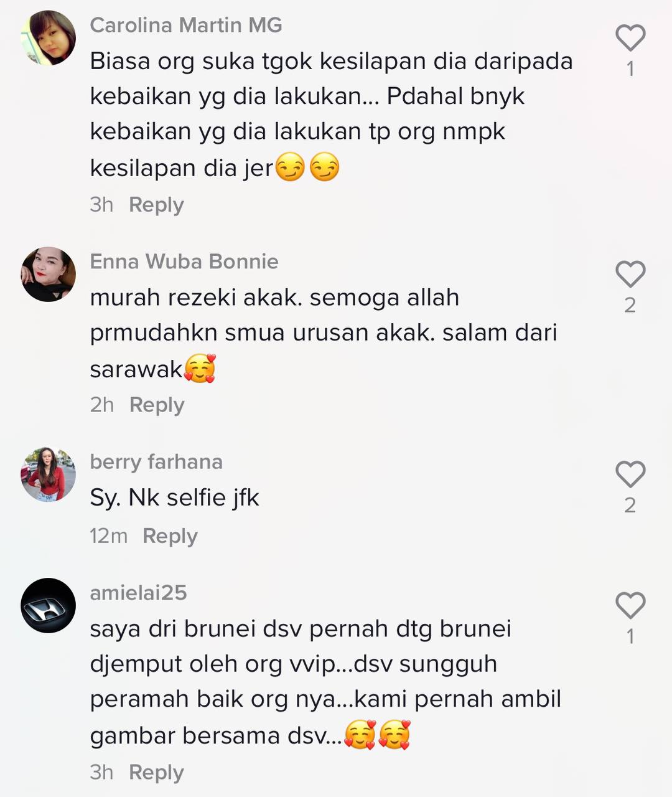Screen dimensions: 672x797
Task: Visit berry farhana username link
Action: pyautogui.click(x=156, y=461)
